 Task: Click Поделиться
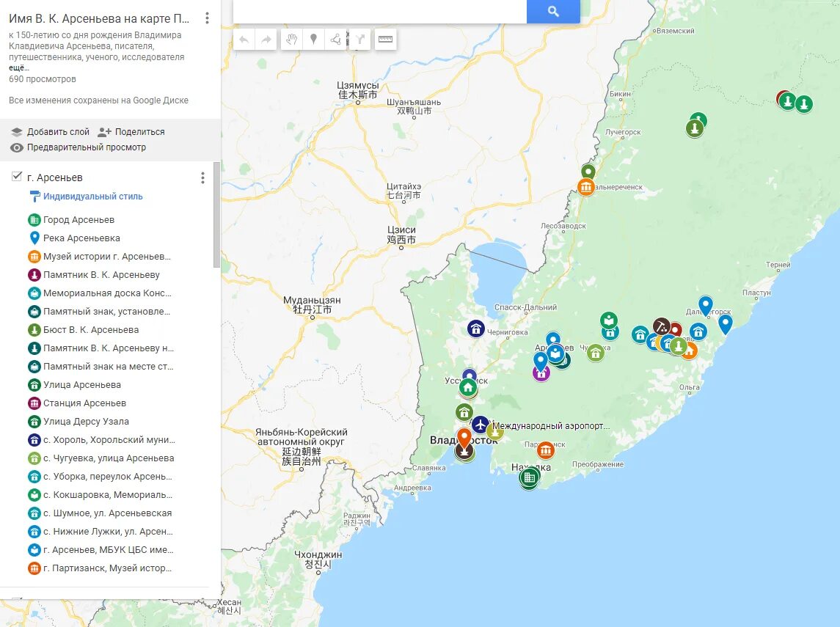pyautogui.click(x=131, y=132)
